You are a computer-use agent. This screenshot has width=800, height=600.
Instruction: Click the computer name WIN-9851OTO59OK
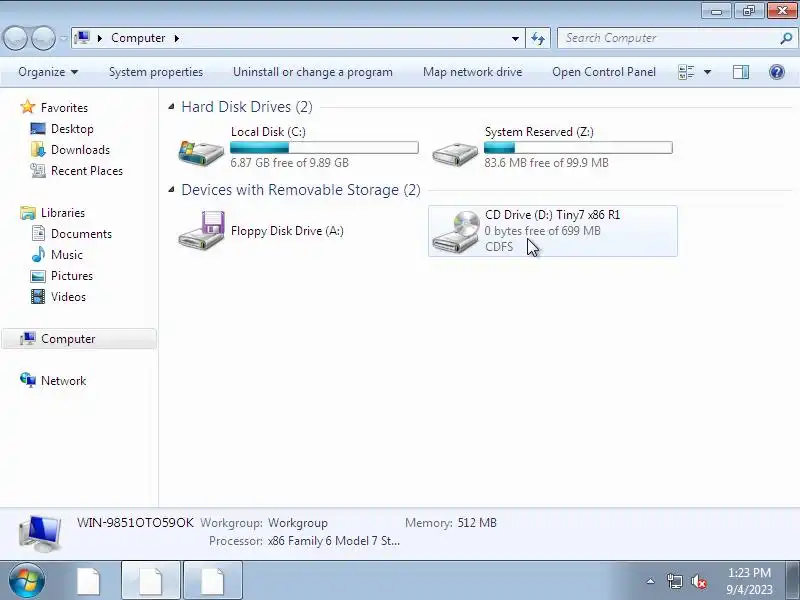pyautogui.click(x=135, y=523)
